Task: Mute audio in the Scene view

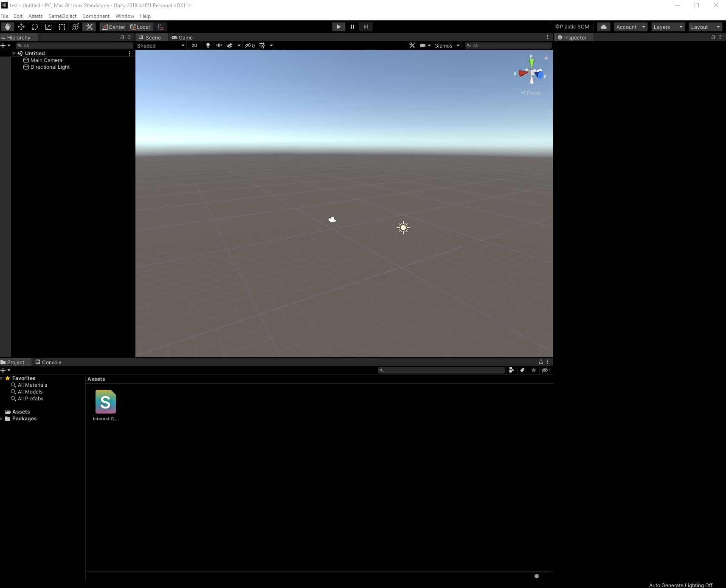Action: coord(219,45)
